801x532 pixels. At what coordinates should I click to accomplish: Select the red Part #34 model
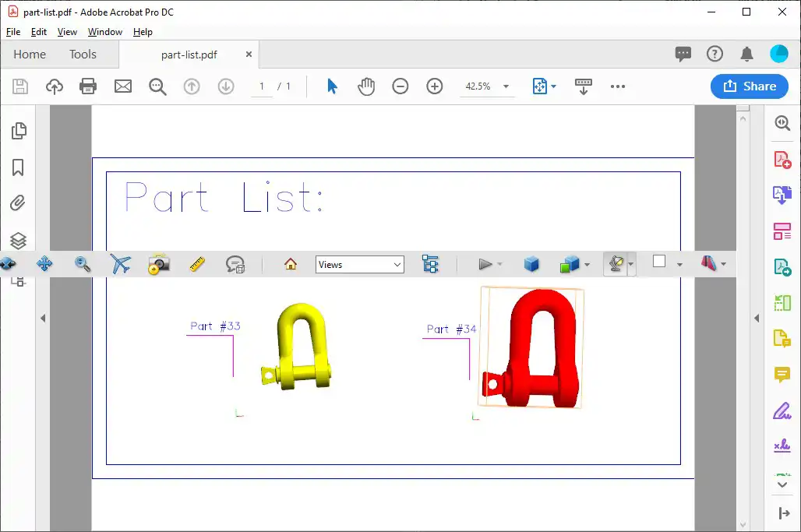(x=531, y=349)
